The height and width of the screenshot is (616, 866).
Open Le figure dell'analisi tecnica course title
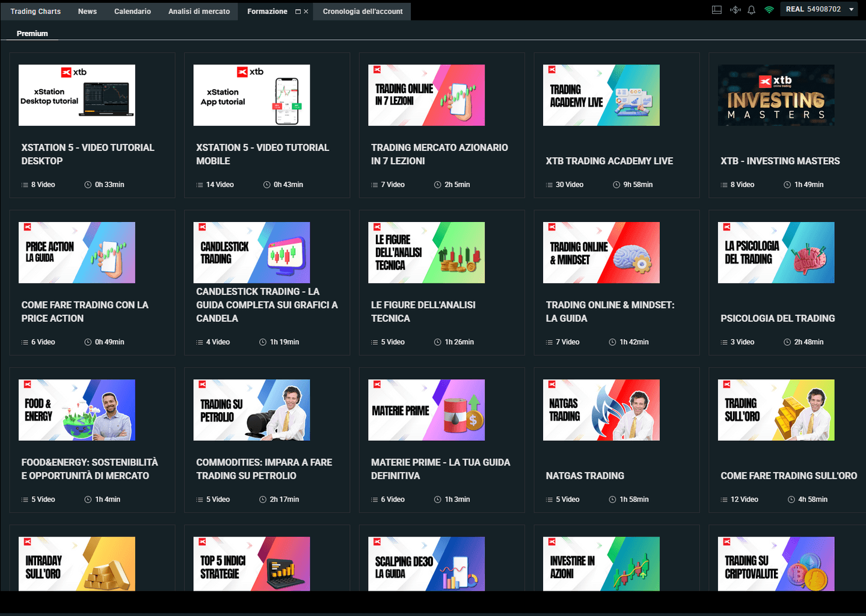(x=423, y=312)
